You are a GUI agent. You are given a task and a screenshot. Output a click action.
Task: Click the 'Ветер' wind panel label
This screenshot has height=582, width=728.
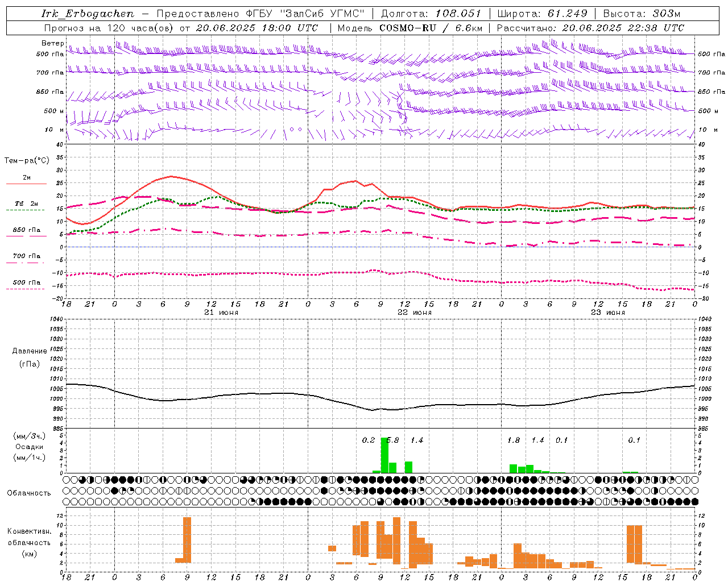pos(53,43)
